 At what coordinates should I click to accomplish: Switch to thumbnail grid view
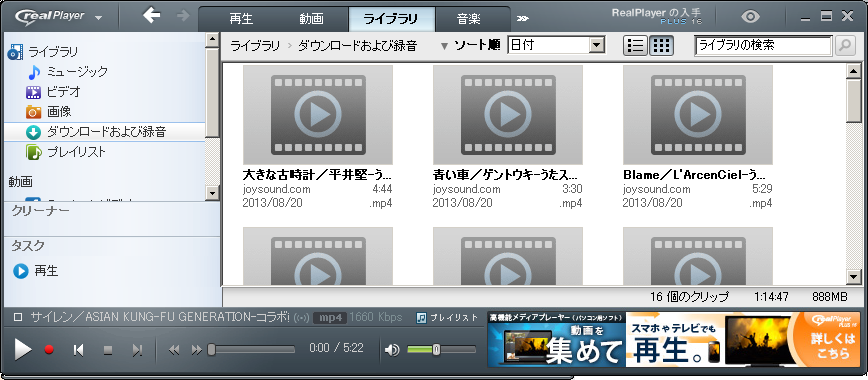tap(661, 46)
